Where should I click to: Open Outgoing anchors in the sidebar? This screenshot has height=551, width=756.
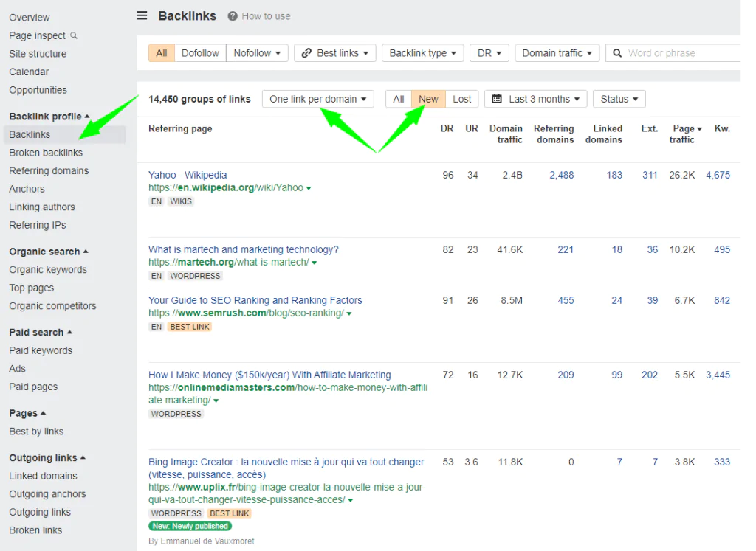tap(47, 494)
